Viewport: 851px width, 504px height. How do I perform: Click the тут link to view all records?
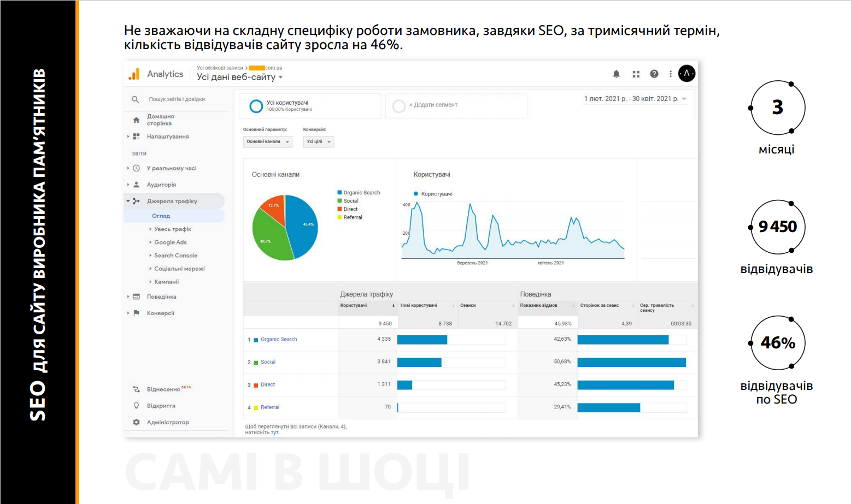coord(275,432)
